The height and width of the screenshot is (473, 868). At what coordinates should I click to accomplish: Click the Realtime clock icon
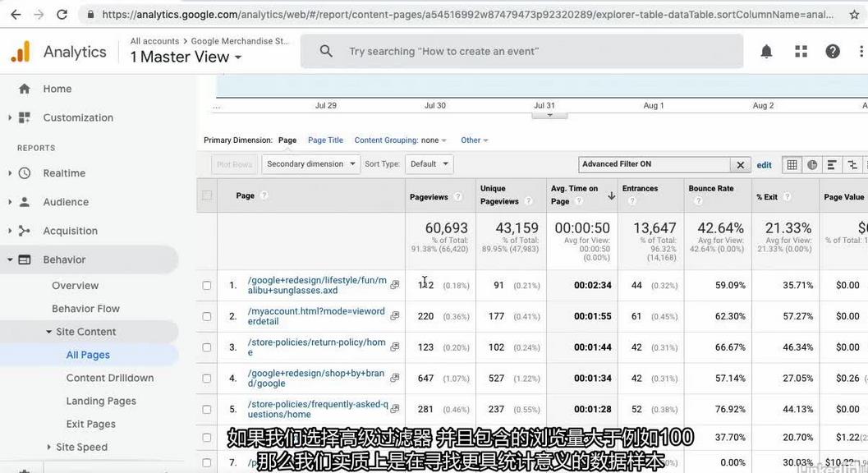(25, 173)
